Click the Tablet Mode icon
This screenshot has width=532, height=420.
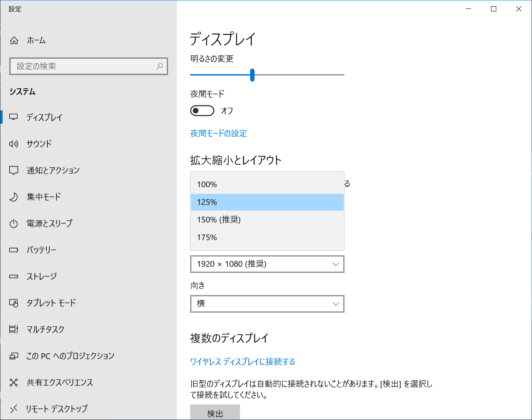pyautogui.click(x=14, y=303)
